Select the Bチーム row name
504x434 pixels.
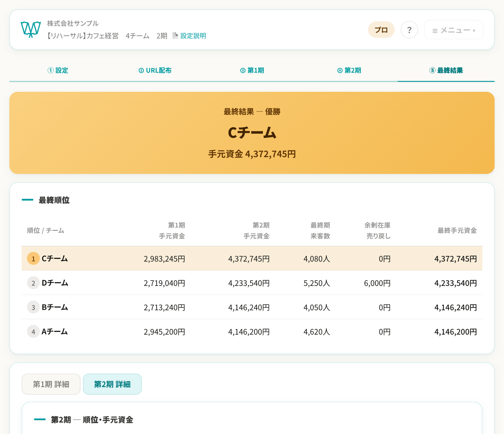pos(55,307)
